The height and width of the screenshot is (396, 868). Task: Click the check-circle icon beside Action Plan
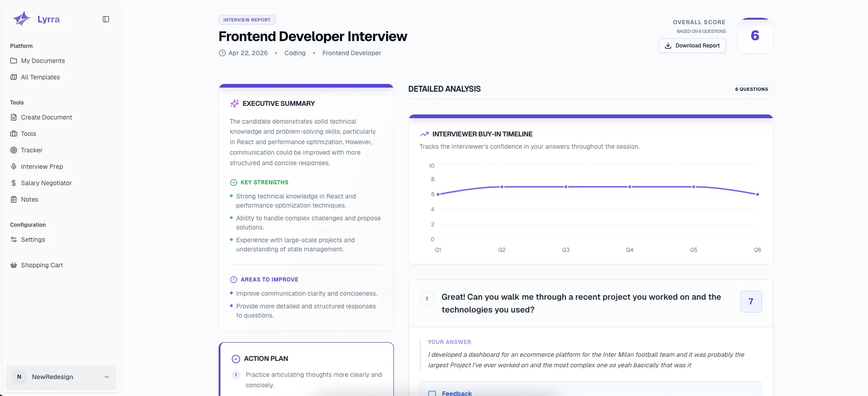pos(236,359)
